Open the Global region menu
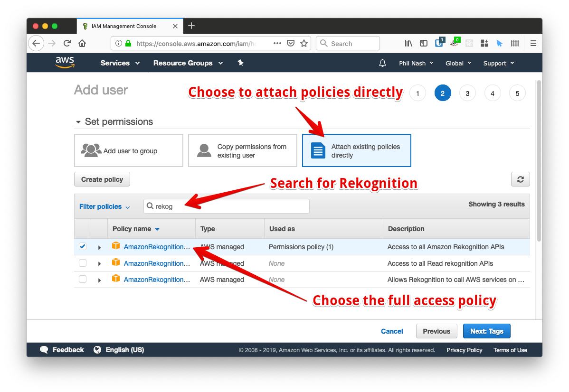This screenshot has height=392, width=569. coord(458,63)
